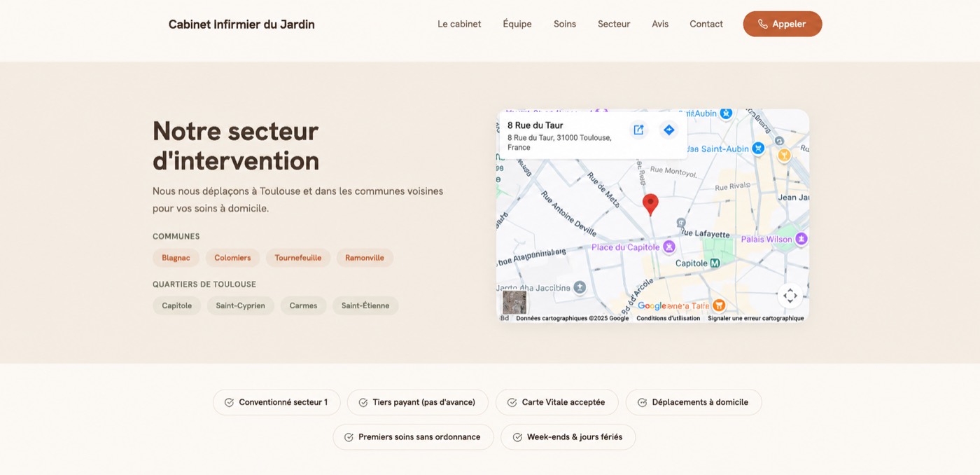
Task: Navigate to Secteur section
Action: [614, 24]
